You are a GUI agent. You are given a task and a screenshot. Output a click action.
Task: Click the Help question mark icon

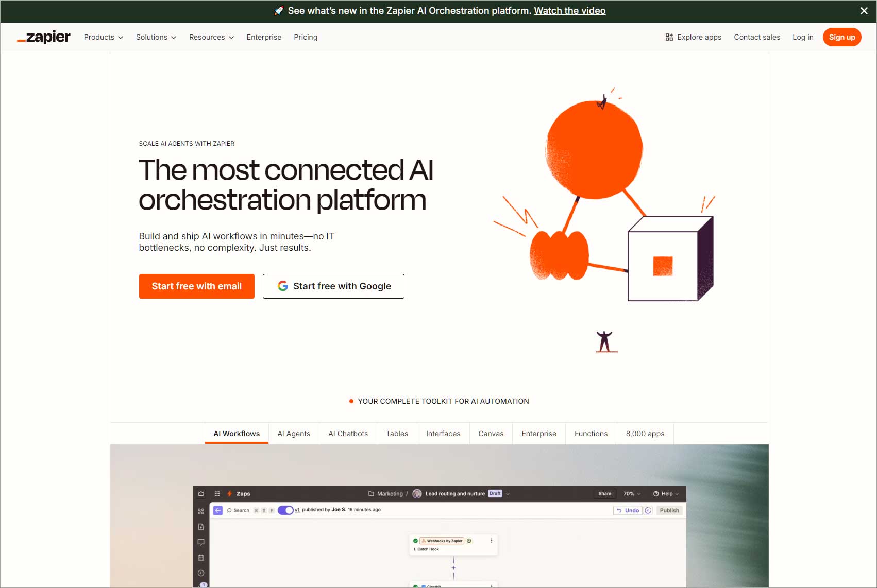click(x=656, y=493)
